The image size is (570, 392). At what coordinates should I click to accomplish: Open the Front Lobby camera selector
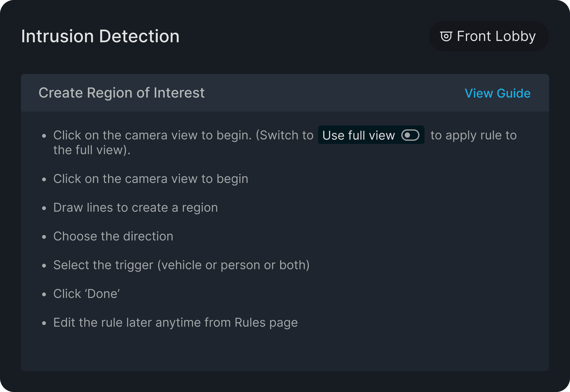tap(489, 36)
